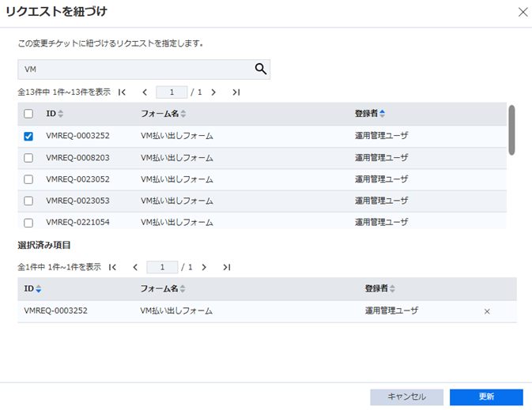Click the search field containing VM

click(134, 70)
